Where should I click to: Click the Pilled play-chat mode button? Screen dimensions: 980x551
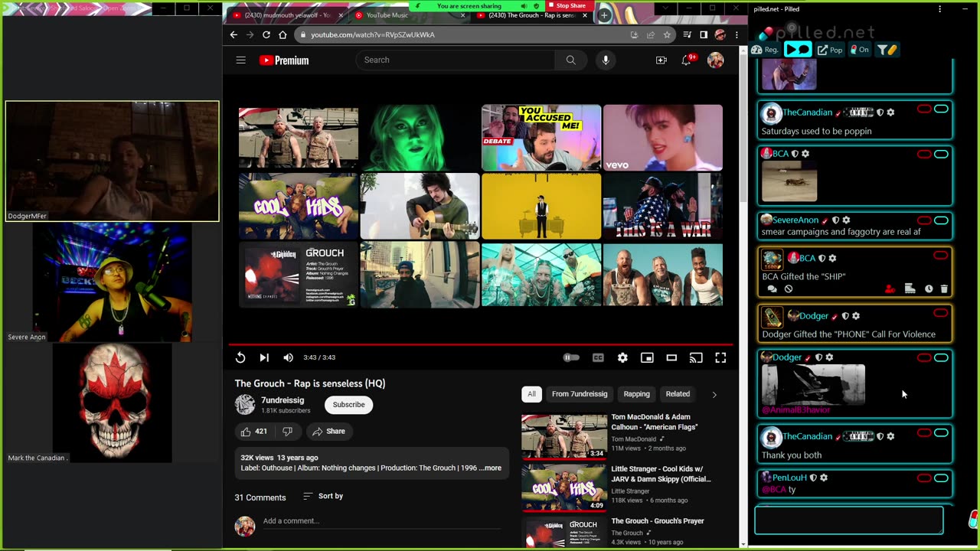pyautogui.click(x=798, y=50)
